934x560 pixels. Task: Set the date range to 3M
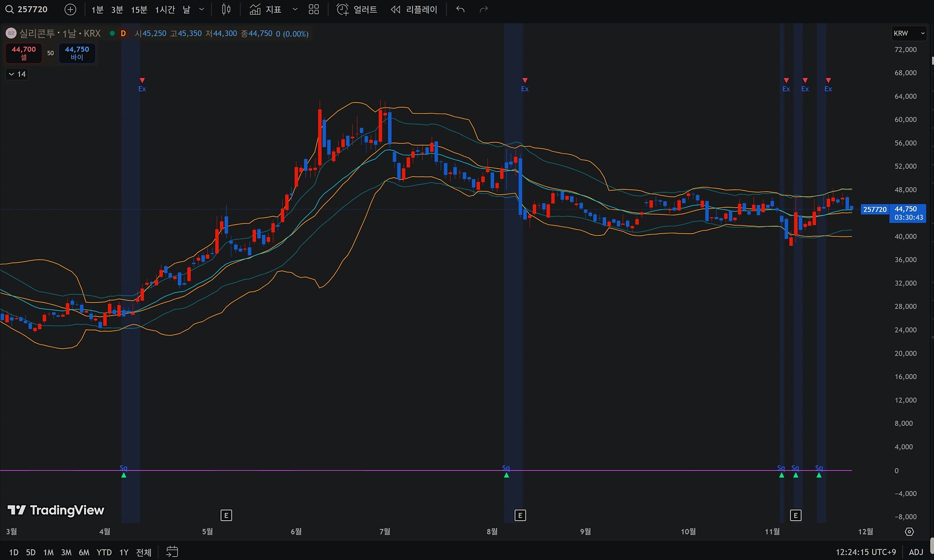click(66, 552)
